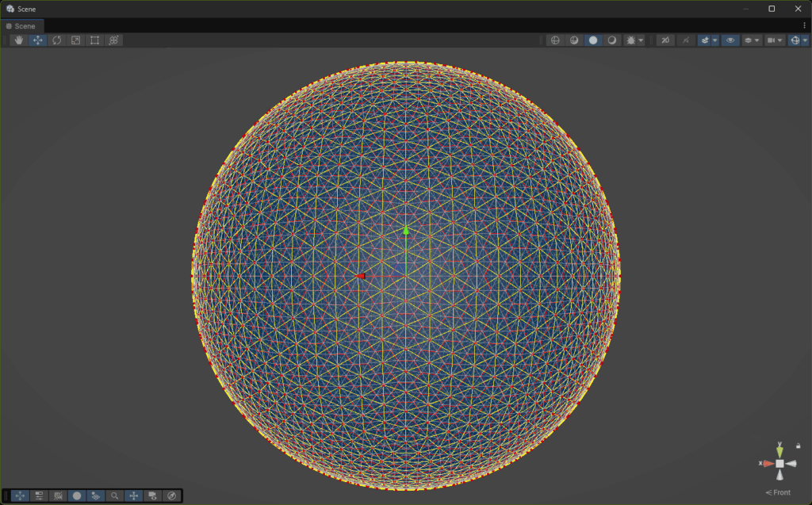Click the Scene tab
The height and width of the screenshot is (505, 812).
tap(21, 26)
